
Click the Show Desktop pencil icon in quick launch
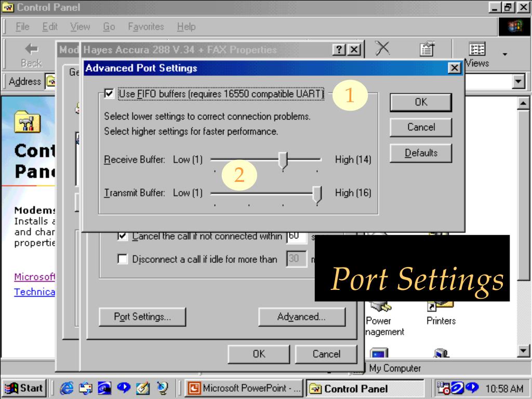(x=143, y=388)
